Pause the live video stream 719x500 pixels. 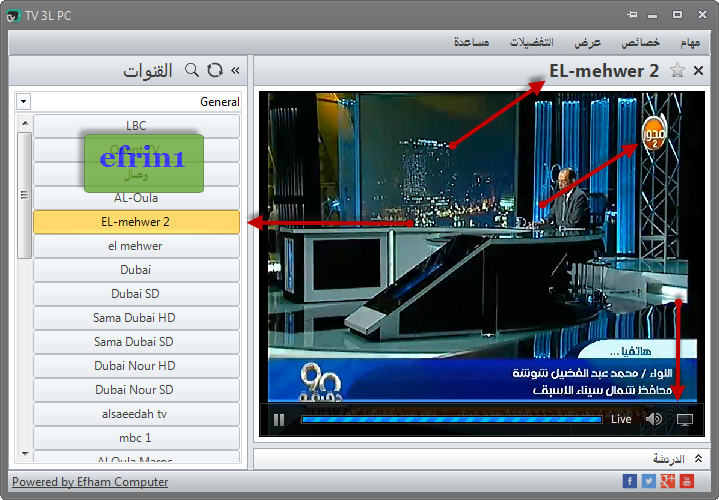[x=279, y=420]
